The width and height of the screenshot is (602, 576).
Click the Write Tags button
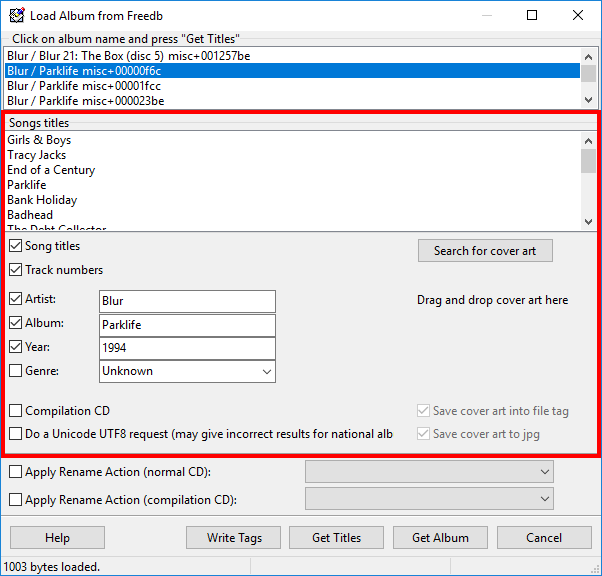(x=233, y=538)
